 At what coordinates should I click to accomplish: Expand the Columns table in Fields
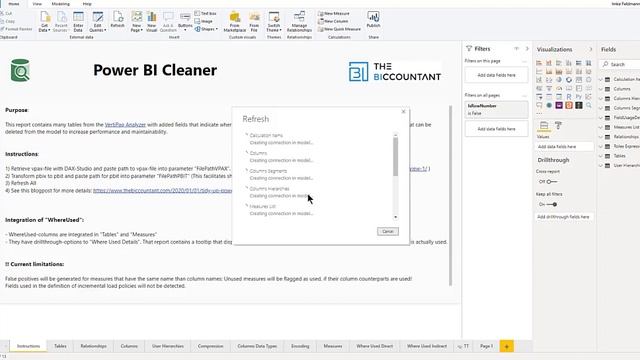[x=601, y=89]
